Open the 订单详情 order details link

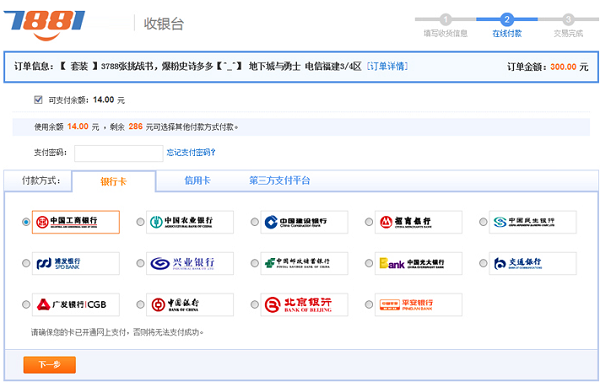pos(387,67)
